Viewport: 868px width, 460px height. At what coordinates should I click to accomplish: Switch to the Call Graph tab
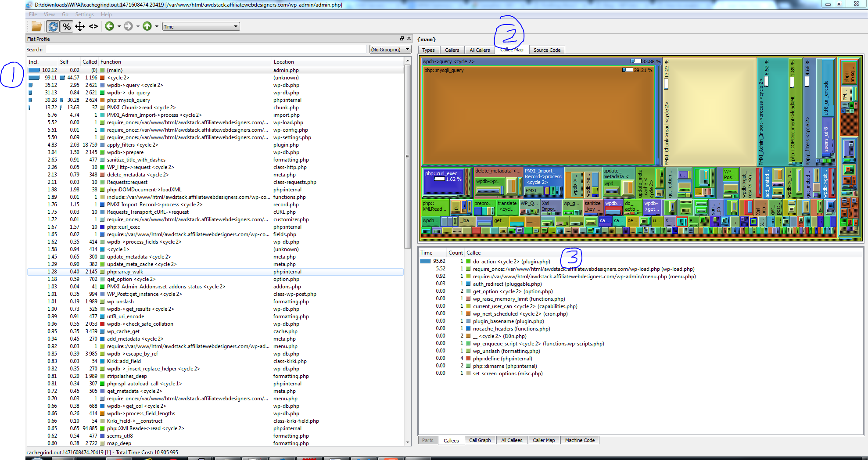480,440
